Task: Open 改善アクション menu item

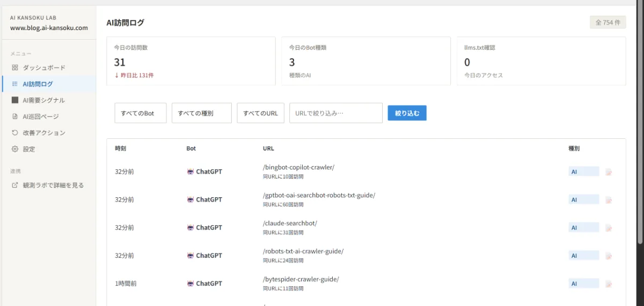Action: click(48, 132)
